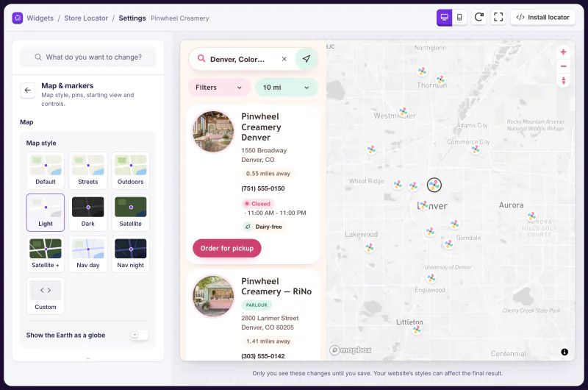Click the pinwheel marker at Commerce City
The width and height of the screenshot is (588, 390).
[x=476, y=149]
